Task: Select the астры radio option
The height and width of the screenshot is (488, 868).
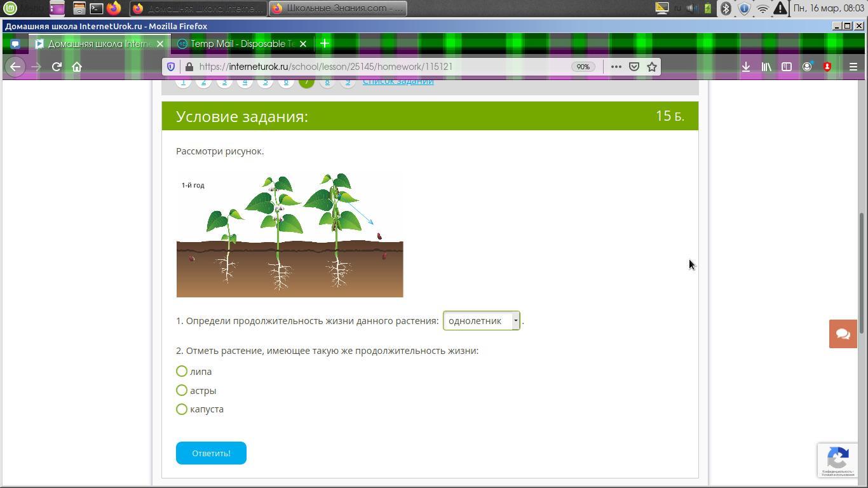Action: [182, 390]
